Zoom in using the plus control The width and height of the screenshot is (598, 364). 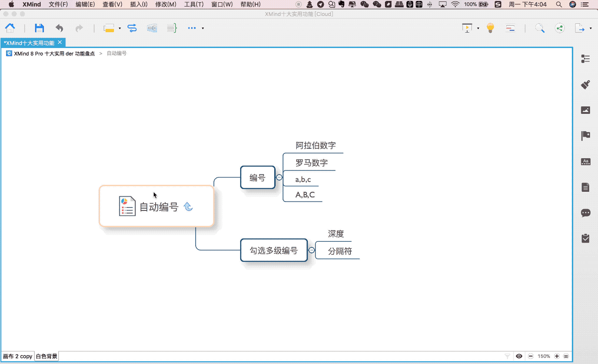click(x=556, y=356)
